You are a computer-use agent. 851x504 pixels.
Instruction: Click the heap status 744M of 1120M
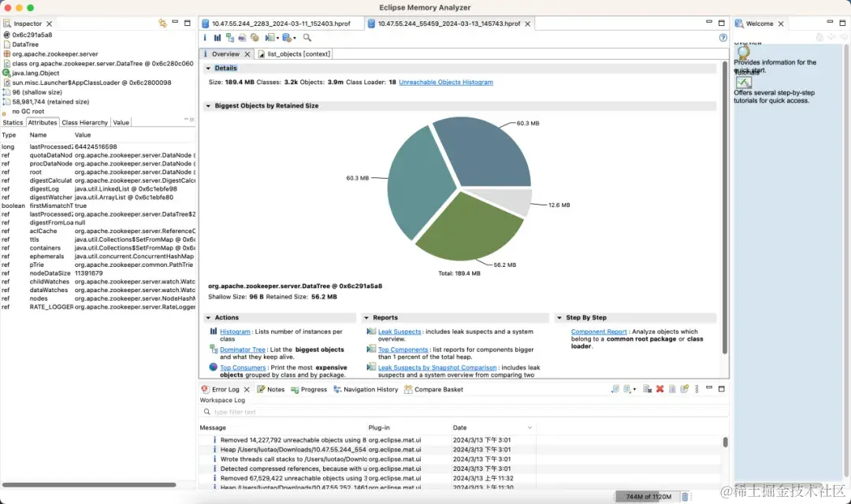648,496
